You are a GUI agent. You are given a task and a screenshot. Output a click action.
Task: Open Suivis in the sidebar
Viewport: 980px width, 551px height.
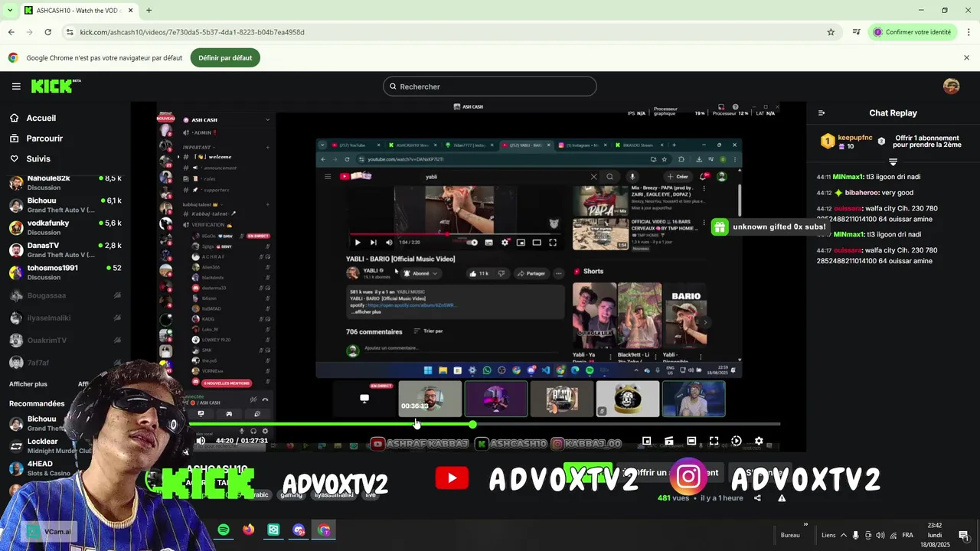[38, 158]
